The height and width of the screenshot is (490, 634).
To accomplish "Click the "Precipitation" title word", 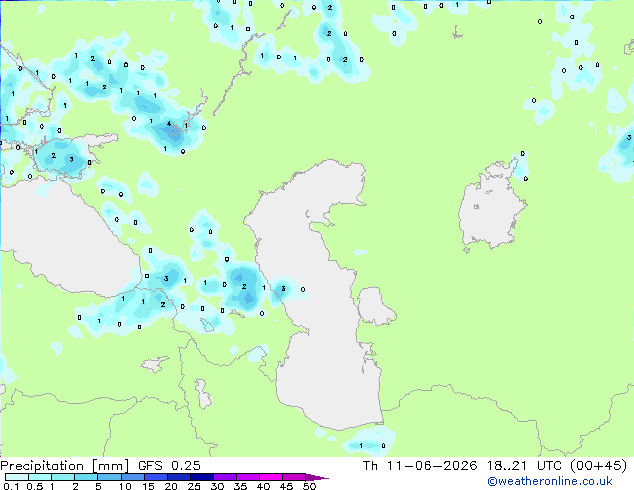I will coord(42,466).
